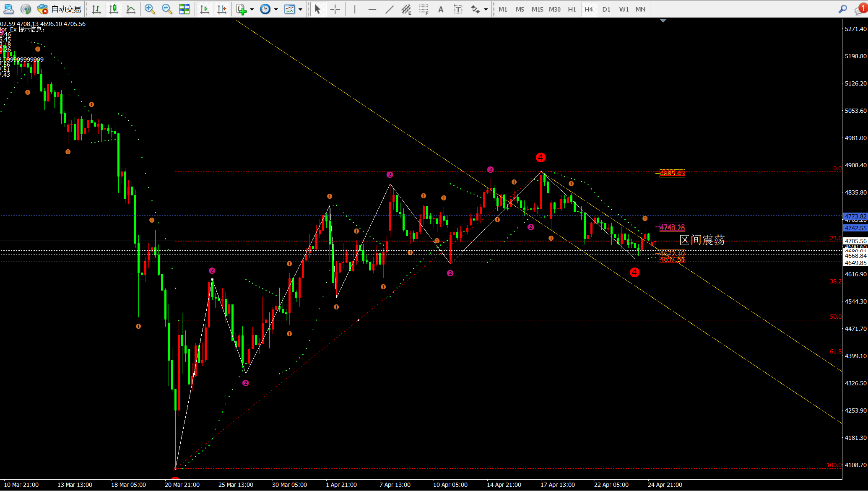Tile chart windows
This screenshot has width=868, height=491.
click(x=184, y=9)
